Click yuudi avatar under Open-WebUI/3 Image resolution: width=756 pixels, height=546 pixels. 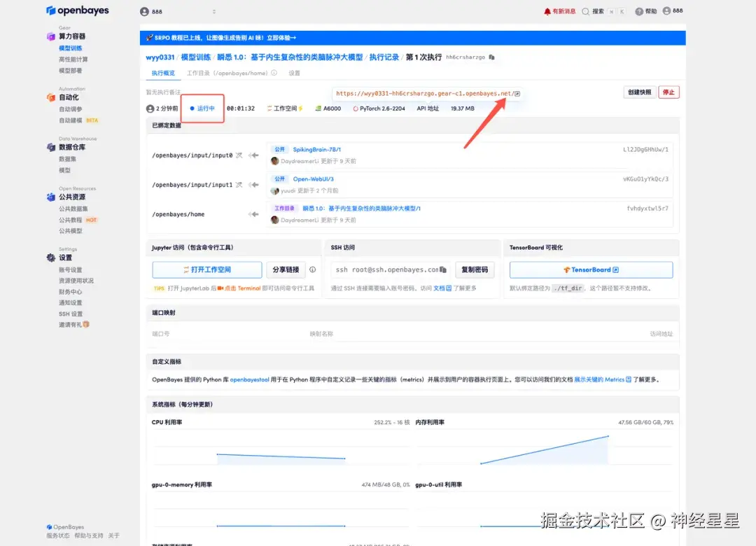click(275, 190)
